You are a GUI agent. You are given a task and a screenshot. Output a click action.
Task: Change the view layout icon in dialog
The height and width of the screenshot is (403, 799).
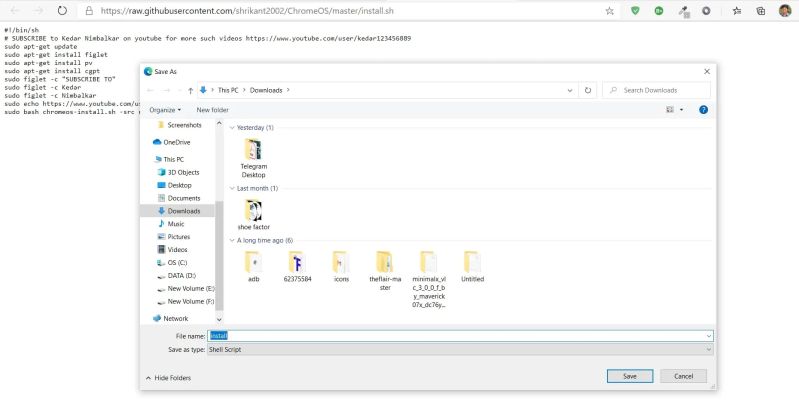(670, 110)
